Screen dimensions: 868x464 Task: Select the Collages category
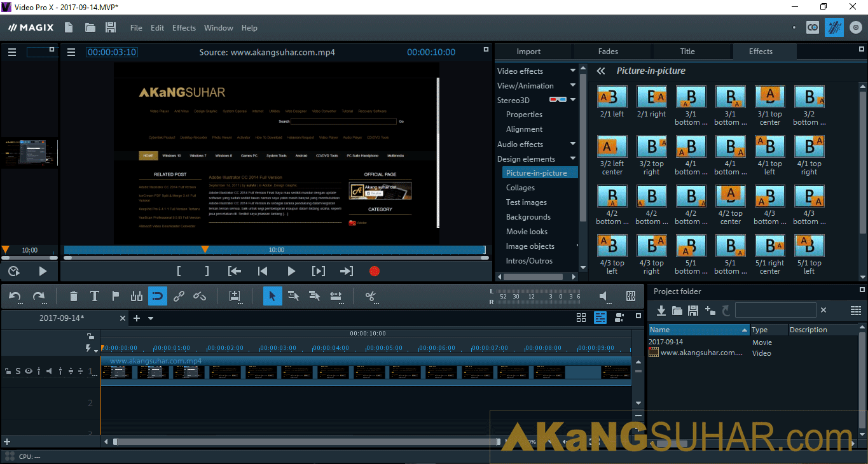point(520,187)
